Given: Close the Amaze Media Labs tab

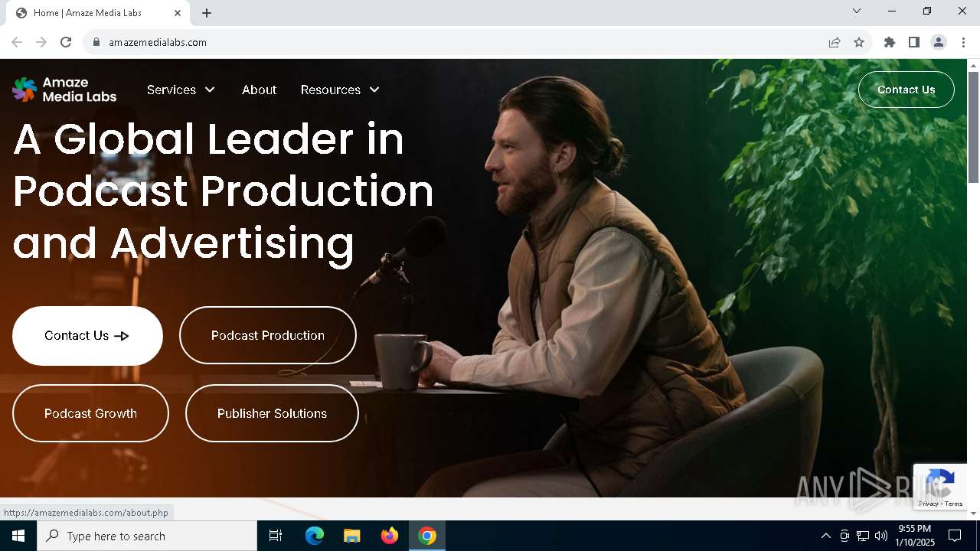Looking at the screenshot, I should coord(178,13).
